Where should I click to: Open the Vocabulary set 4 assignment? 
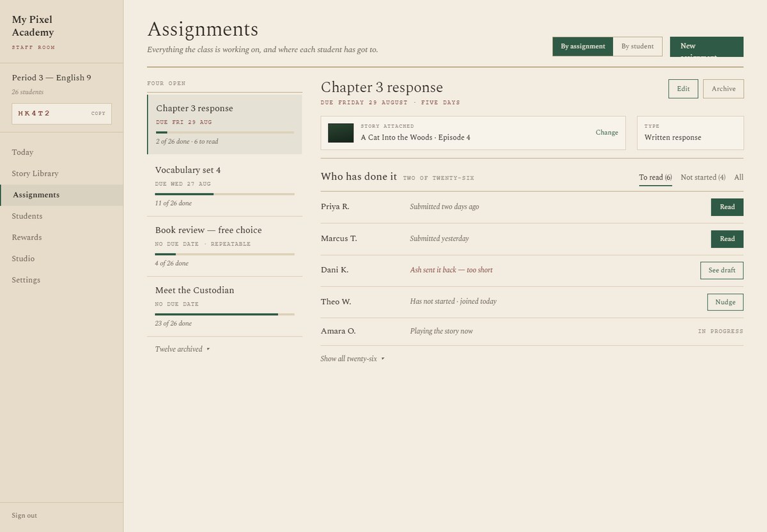(x=224, y=186)
